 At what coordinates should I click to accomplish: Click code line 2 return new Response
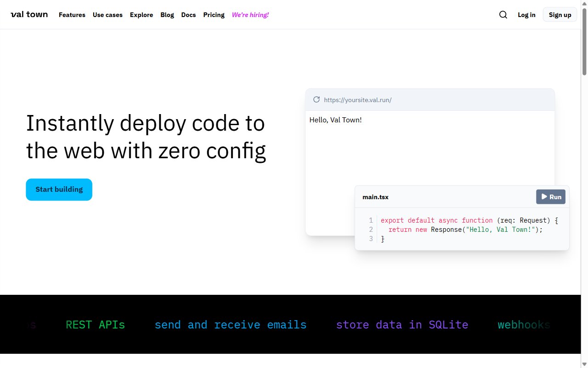[x=465, y=230]
